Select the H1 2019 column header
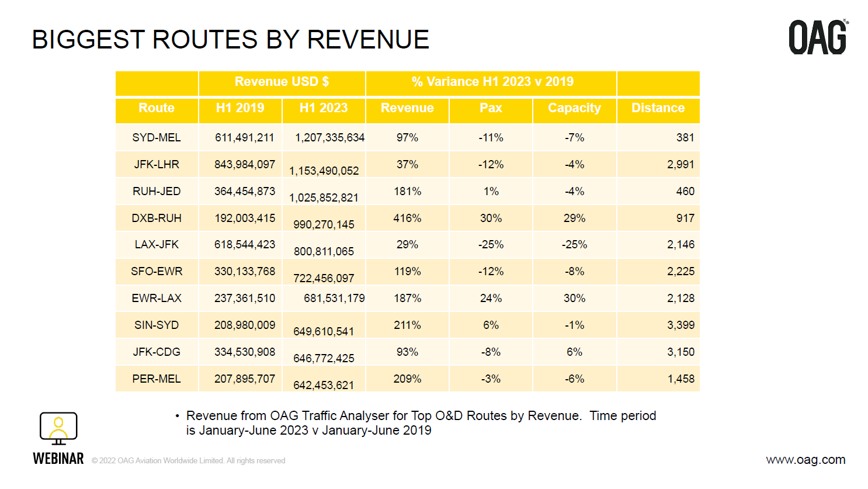 [x=240, y=108]
